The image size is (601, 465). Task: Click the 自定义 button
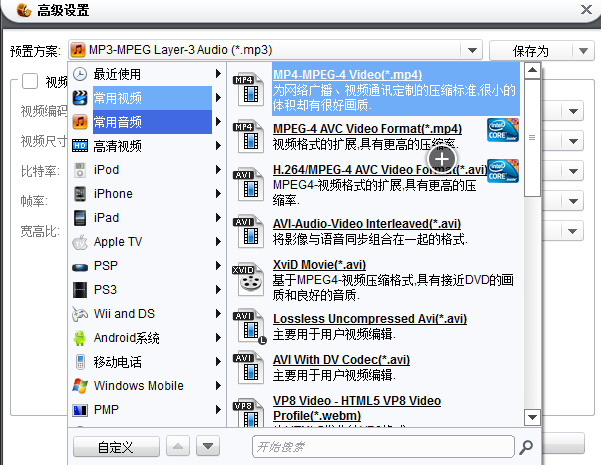pos(116,447)
